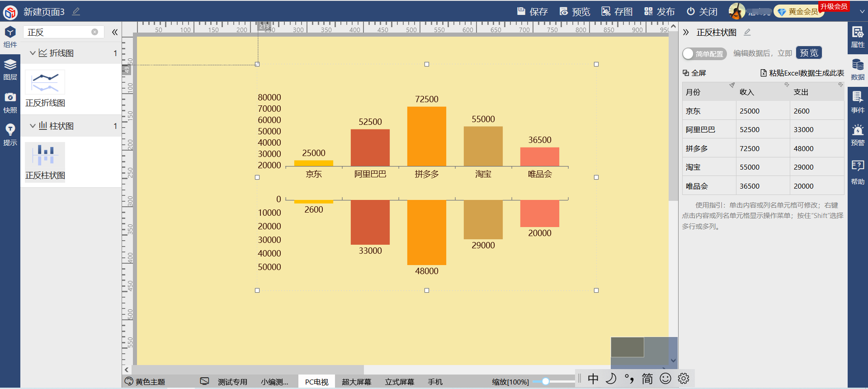Open the 图层 layers panel
The width and height of the screenshot is (868, 389).
(10, 70)
